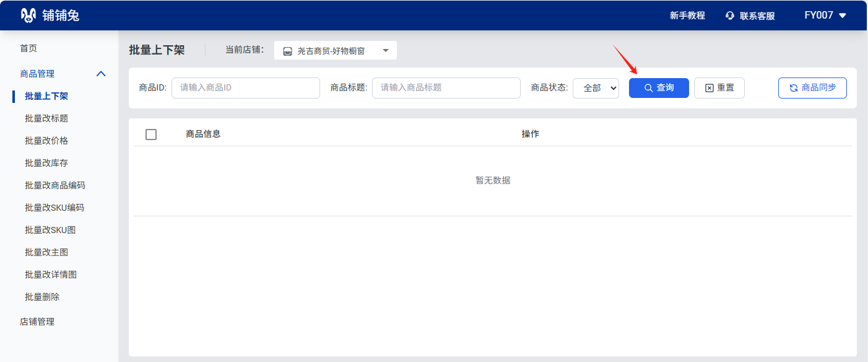The image size is (868, 362).
Task: Open 批量删除 in the sidebar
Action: (x=42, y=297)
